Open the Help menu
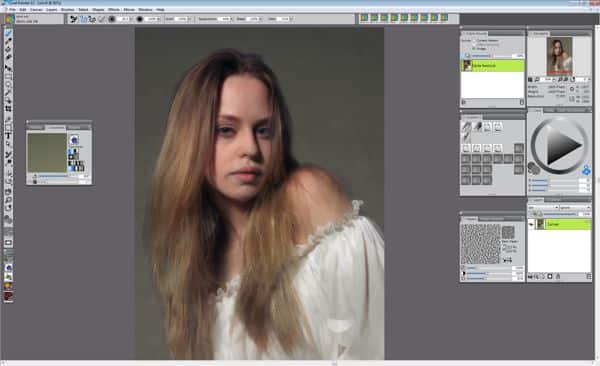The width and height of the screenshot is (600, 366). pyautogui.click(x=161, y=10)
